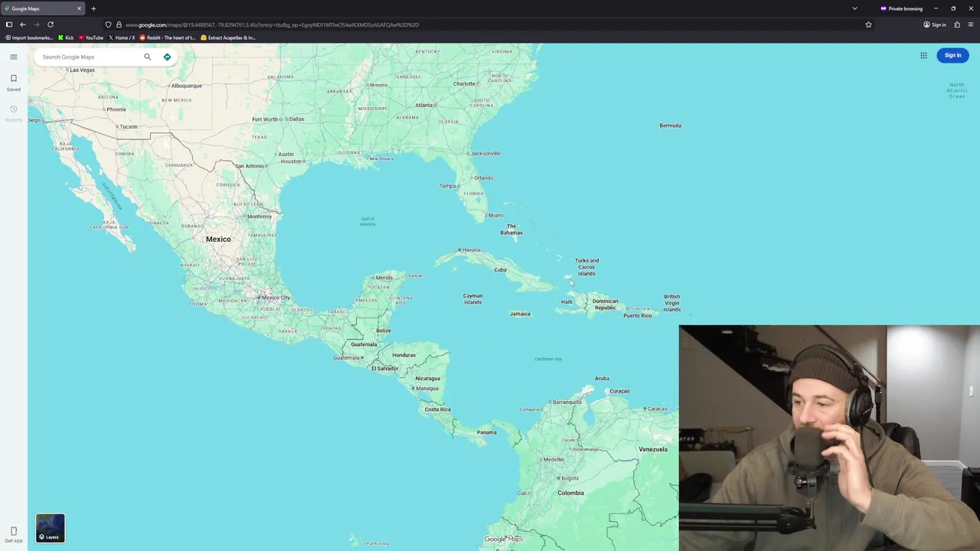Click the Costa Rica map label
The image size is (980, 551).
pyautogui.click(x=438, y=409)
